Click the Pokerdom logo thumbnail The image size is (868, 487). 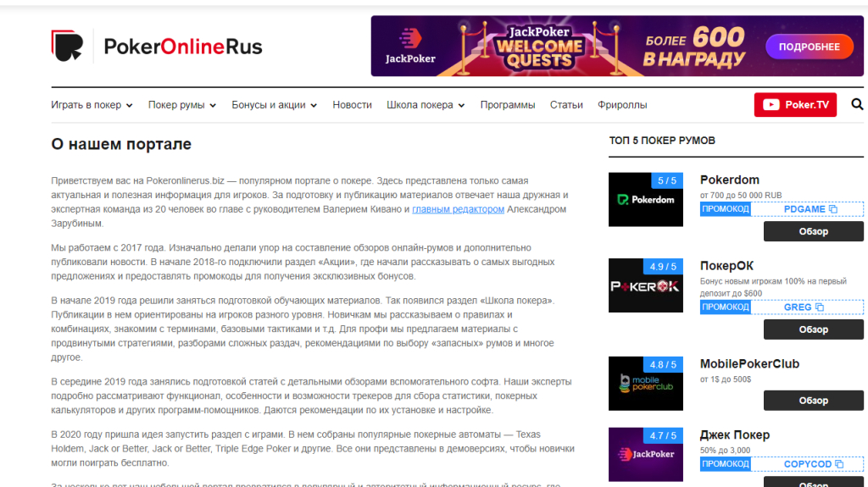point(645,199)
